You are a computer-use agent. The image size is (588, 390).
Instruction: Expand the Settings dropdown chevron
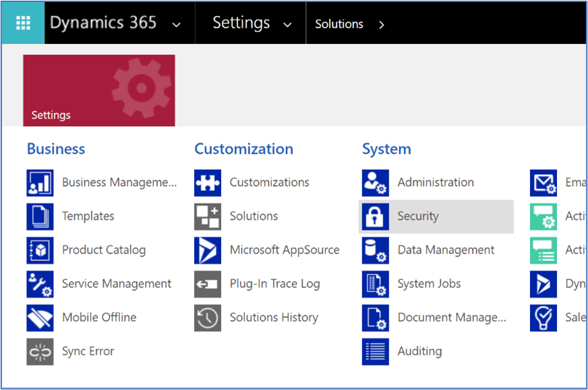pyautogui.click(x=288, y=25)
